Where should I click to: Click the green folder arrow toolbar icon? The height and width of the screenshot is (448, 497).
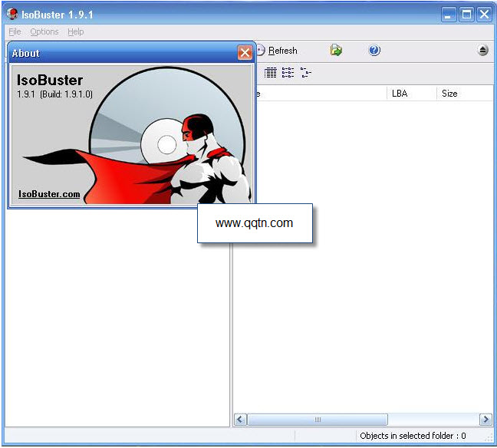click(336, 50)
